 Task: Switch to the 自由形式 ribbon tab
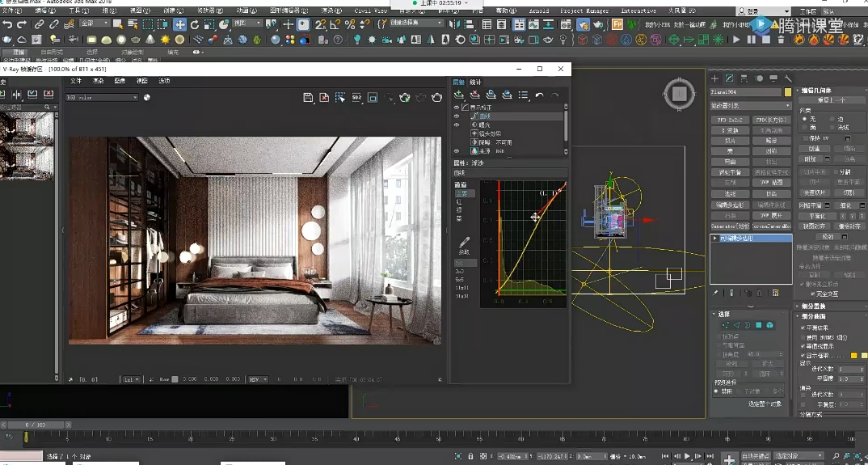[53, 52]
